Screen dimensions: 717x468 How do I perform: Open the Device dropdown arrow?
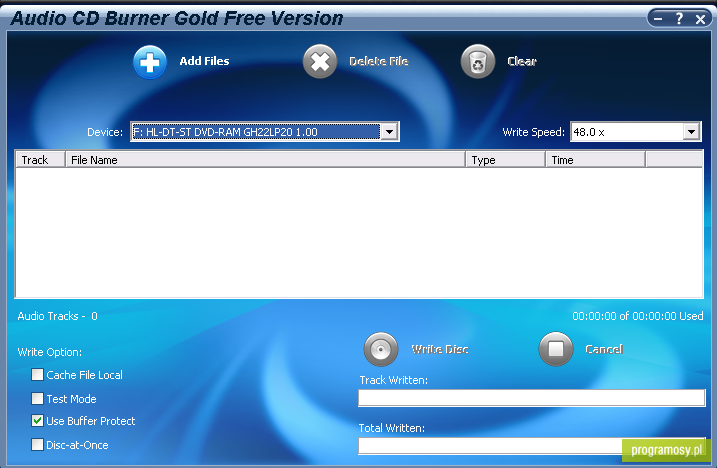389,132
